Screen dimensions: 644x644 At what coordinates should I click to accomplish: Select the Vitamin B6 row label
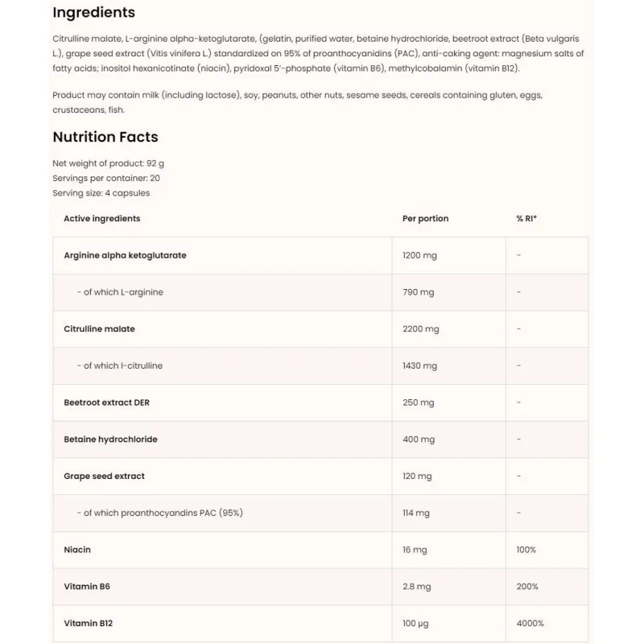[87, 587]
